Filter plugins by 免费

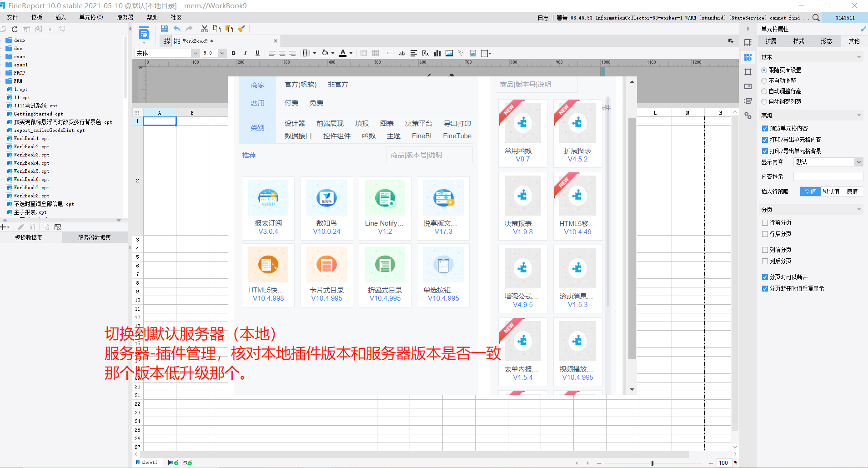(x=316, y=103)
